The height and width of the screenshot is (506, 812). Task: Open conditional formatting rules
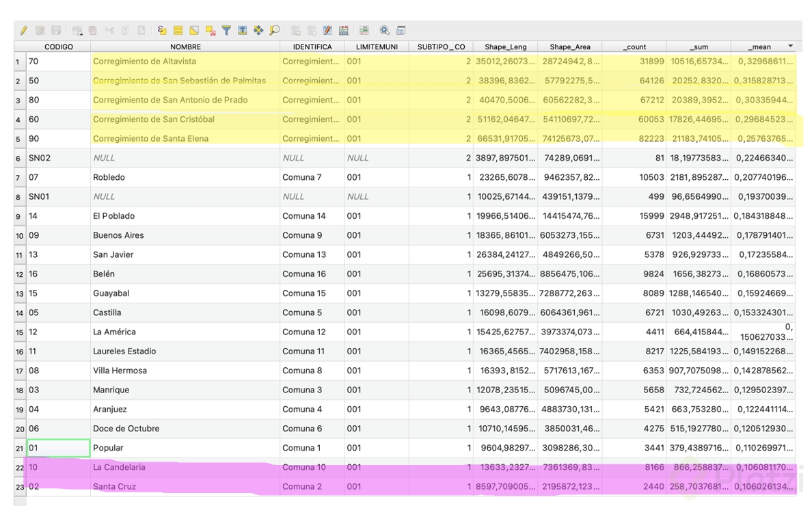(364, 31)
